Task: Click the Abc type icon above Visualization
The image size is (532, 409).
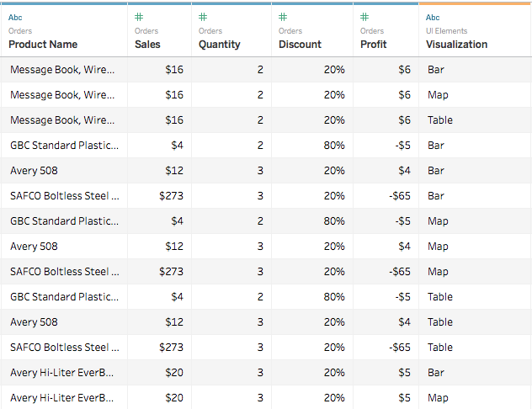Action: coord(433,18)
